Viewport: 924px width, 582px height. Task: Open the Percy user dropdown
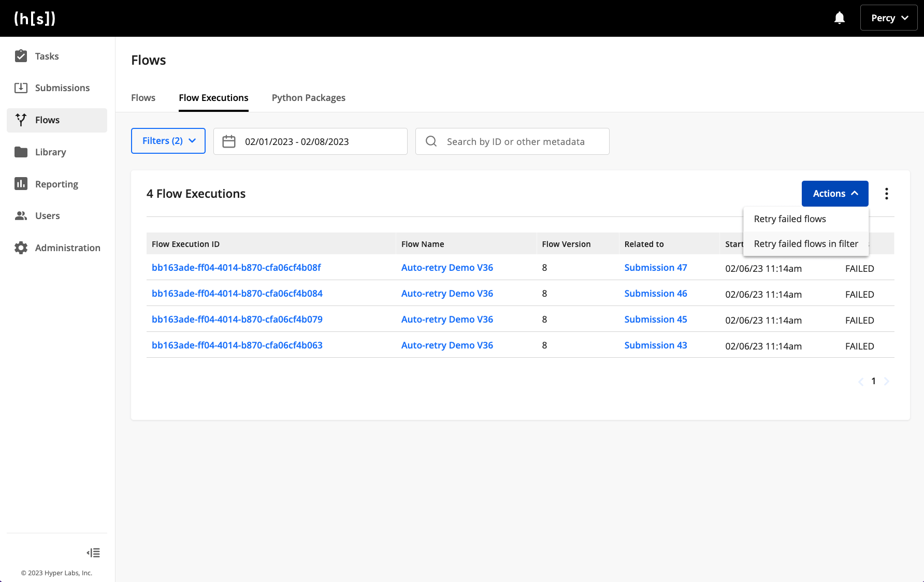[889, 18]
